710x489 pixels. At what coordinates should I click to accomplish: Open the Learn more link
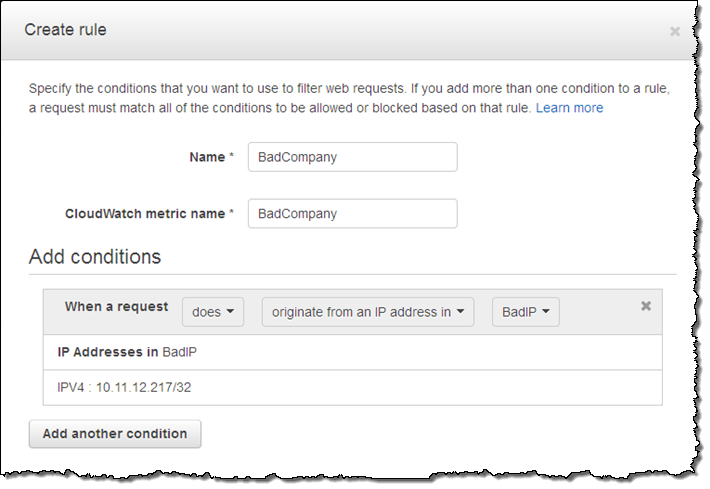[569, 107]
